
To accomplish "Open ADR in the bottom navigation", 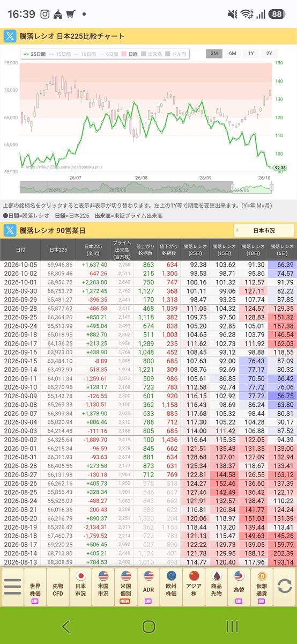I will pyautogui.click(x=148, y=586).
